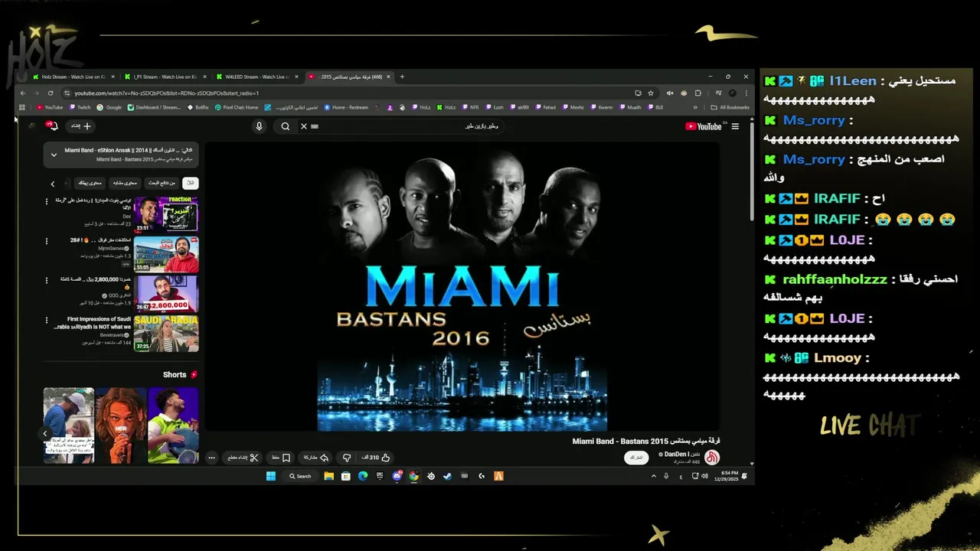The height and width of the screenshot is (551, 980).
Task: Open site info icon in address bar
Action: 67,93
